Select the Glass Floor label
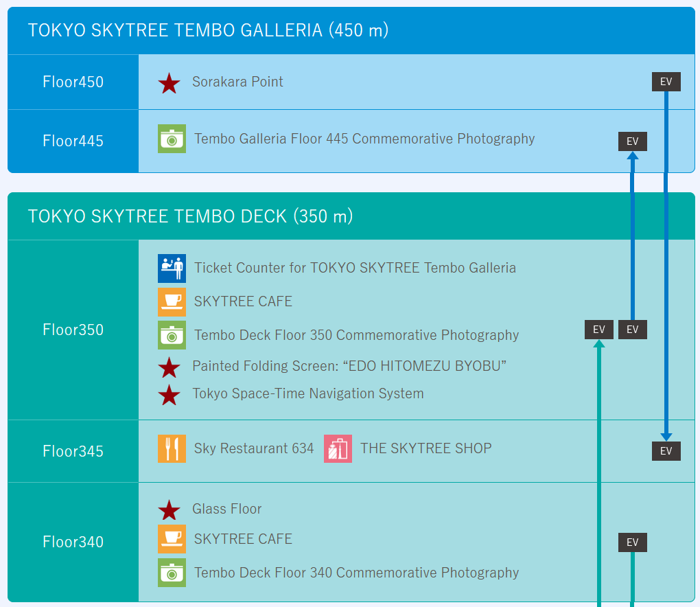700x607 pixels. tap(226, 509)
